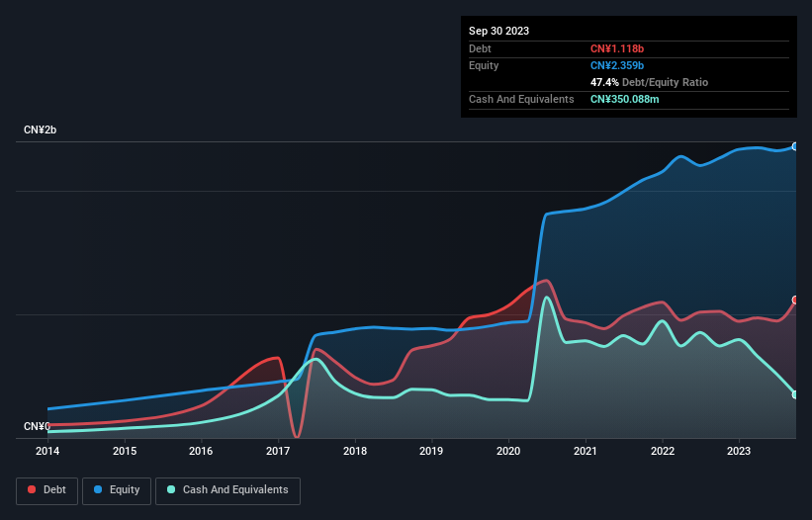This screenshot has height=520, width=812.
Task: Select the 2021 x-axis label
Action: point(586,451)
